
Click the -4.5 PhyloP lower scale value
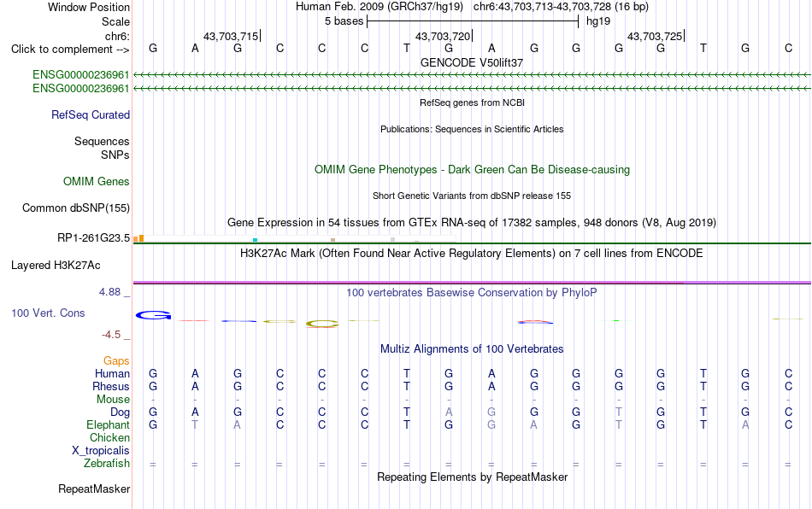click(111, 335)
